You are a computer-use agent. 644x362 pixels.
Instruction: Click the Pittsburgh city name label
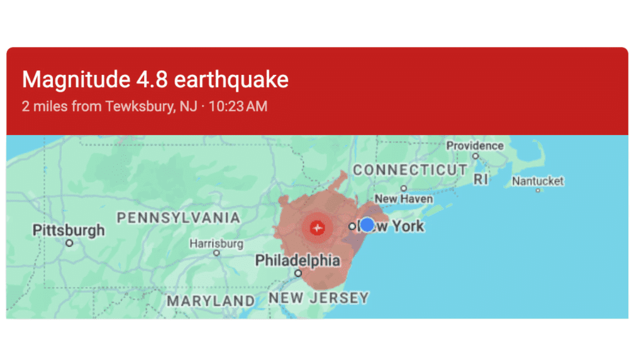tap(69, 230)
